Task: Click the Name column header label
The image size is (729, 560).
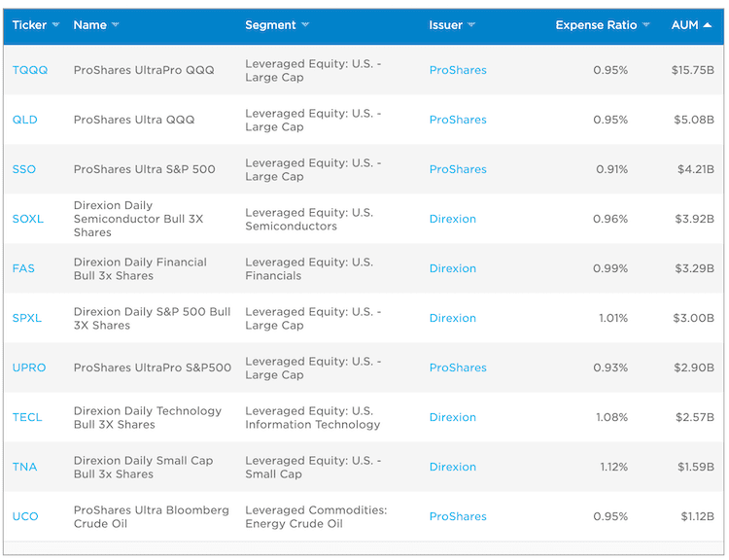Action: click(90, 25)
